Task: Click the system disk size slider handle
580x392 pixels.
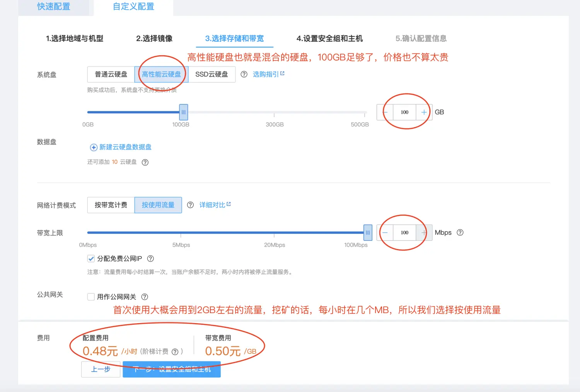Action: click(x=184, y=112)
